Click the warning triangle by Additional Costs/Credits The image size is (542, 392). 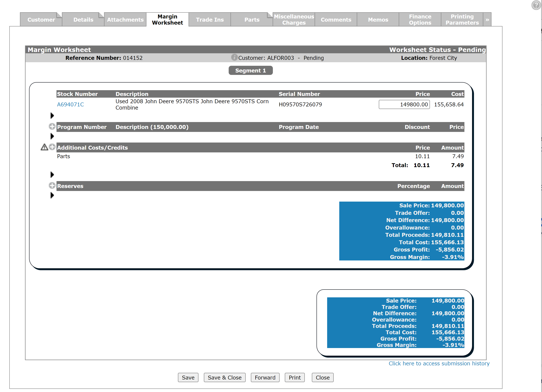tap(44, 147)
